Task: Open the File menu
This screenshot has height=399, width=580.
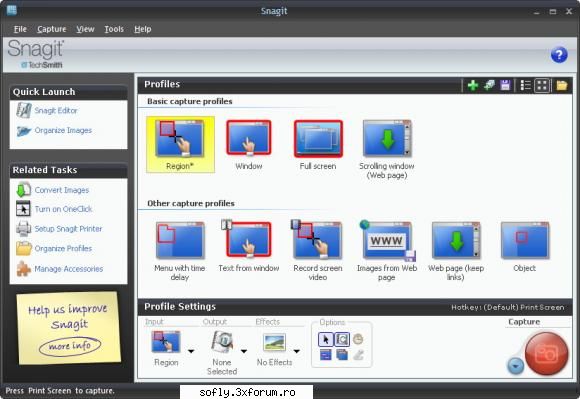Action: point(20,29)
